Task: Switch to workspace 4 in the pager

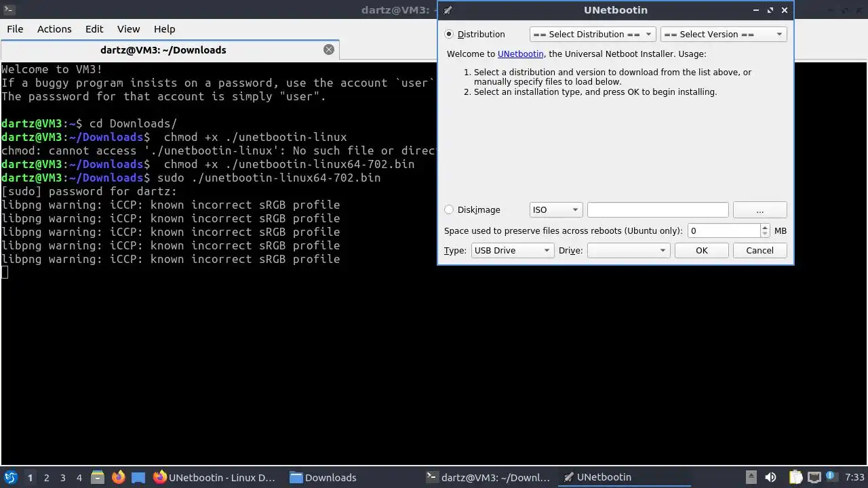Action: pyautogui.click(x=79, y=477)
